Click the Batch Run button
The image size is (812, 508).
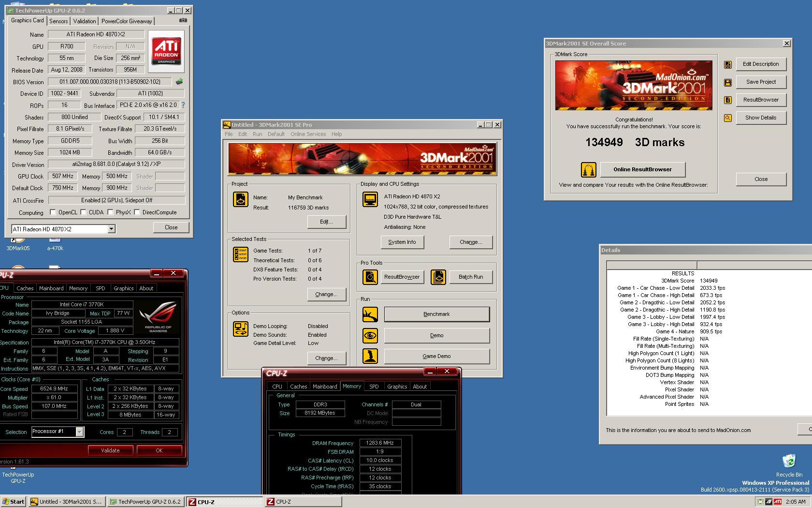pos(471,277)
